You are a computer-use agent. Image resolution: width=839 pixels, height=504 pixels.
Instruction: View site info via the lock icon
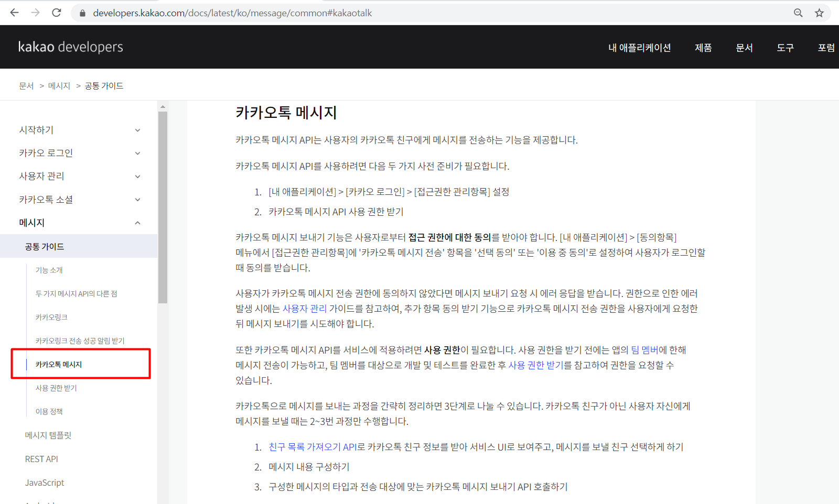pyautogui.click(x=82, y=13)
